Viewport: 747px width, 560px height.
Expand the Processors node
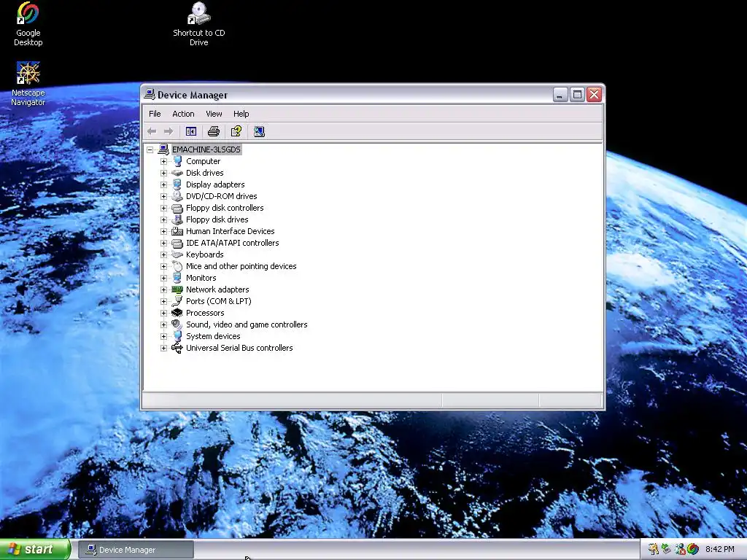tap(164, 313)
